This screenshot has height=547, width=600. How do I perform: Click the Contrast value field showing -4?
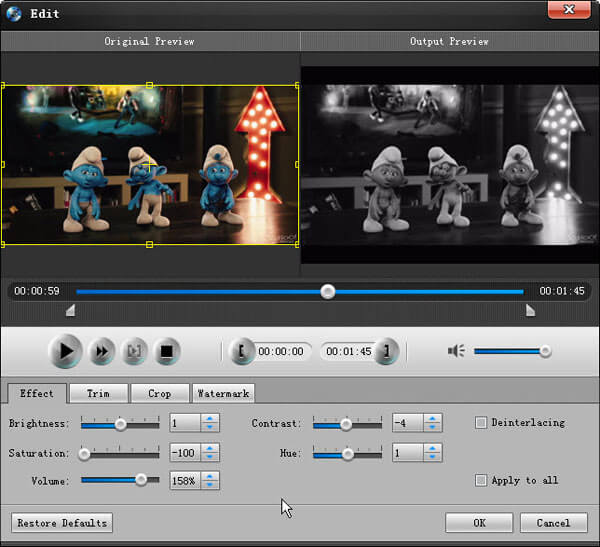408,423
